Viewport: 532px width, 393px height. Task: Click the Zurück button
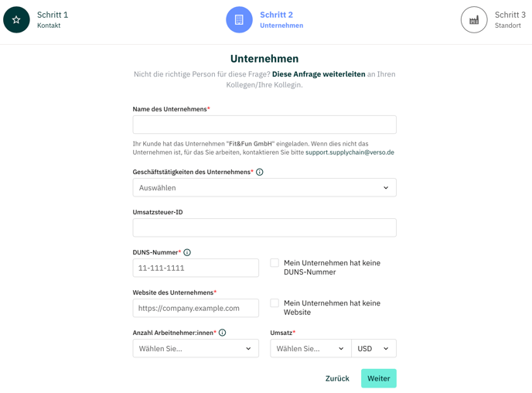point(337,378)
